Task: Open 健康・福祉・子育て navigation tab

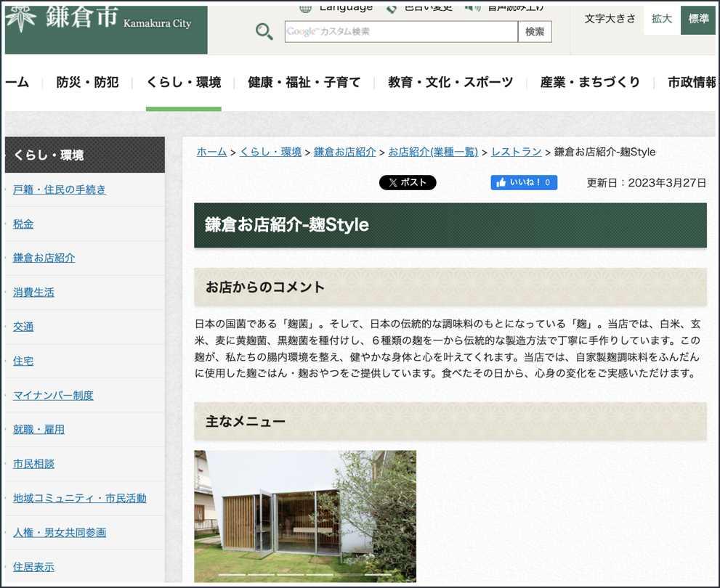Action: [x=304, y=82]
